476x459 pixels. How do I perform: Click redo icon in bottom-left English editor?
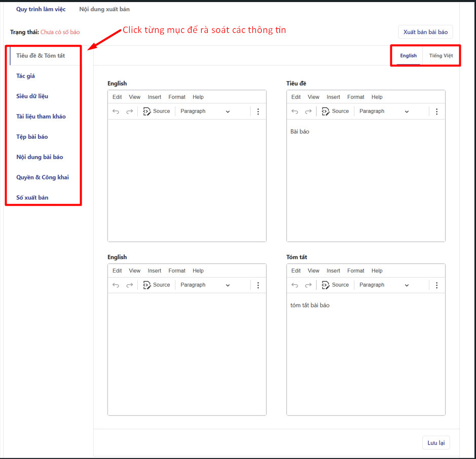tap(129, 285)
